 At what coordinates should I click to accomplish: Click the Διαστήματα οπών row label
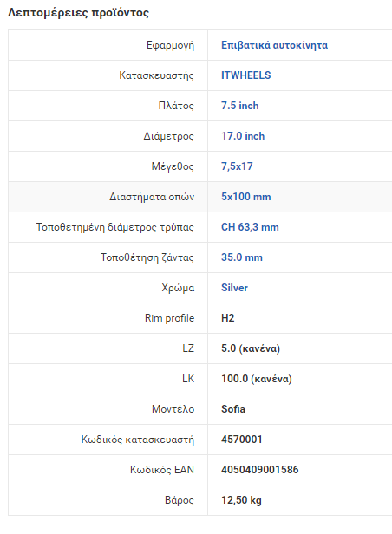(x=152, y=197)
